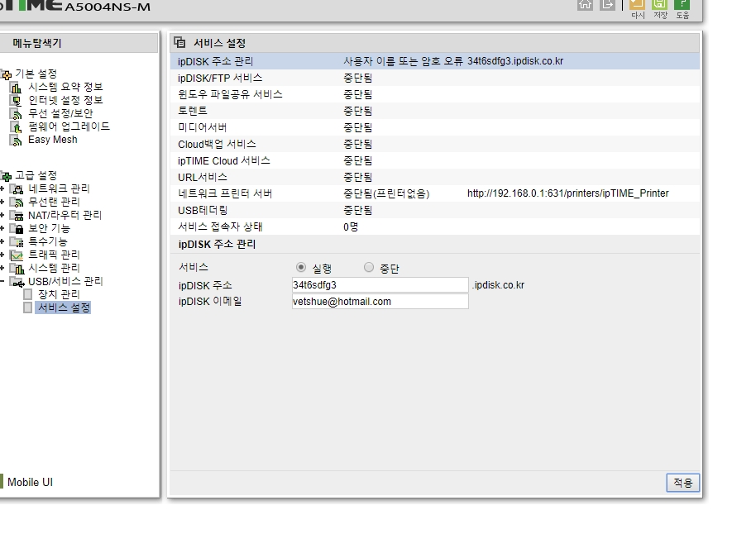756x534 pixels.
Task: Open Easy Mesh icon item
Action: coord(16,141)
